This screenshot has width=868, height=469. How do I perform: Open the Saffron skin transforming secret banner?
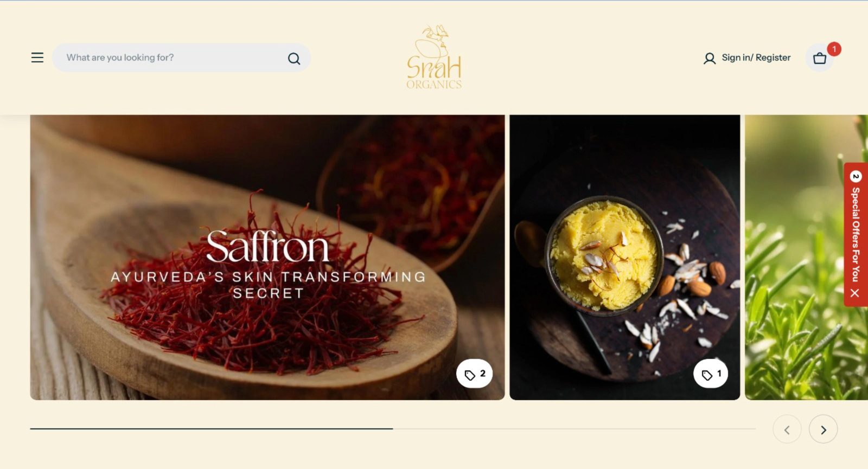pyautogui.click(x=267, y=258)
